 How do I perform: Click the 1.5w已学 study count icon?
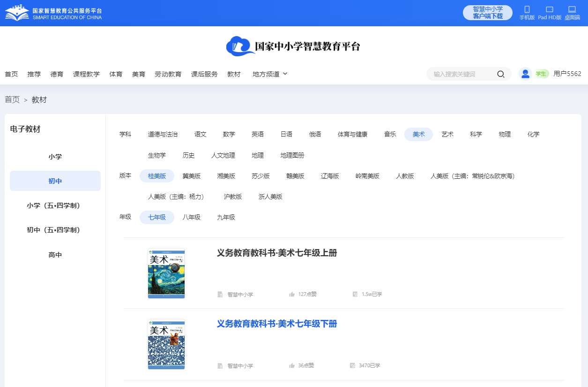[x=355, y=295]
